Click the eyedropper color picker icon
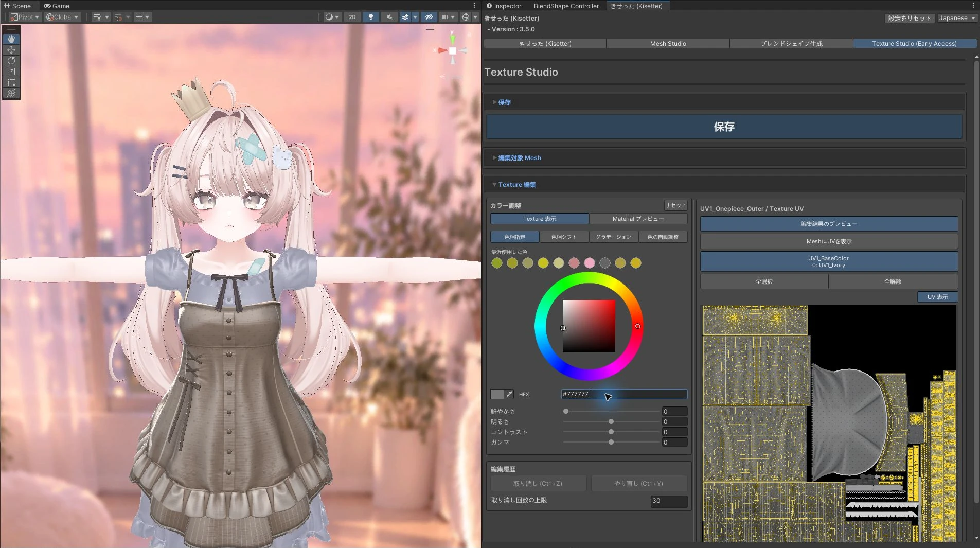 pos(509,394)
